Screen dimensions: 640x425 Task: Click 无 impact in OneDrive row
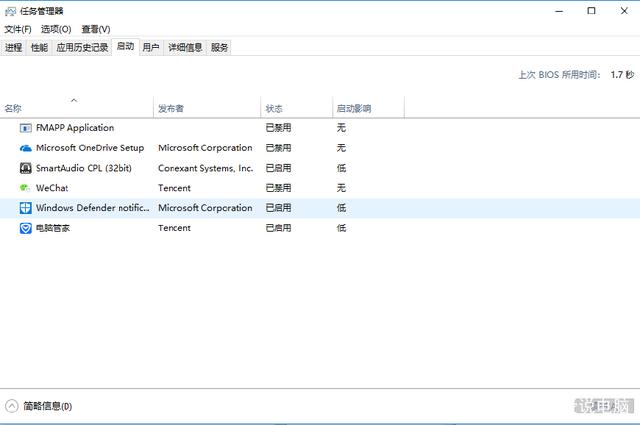pos(341,148)
